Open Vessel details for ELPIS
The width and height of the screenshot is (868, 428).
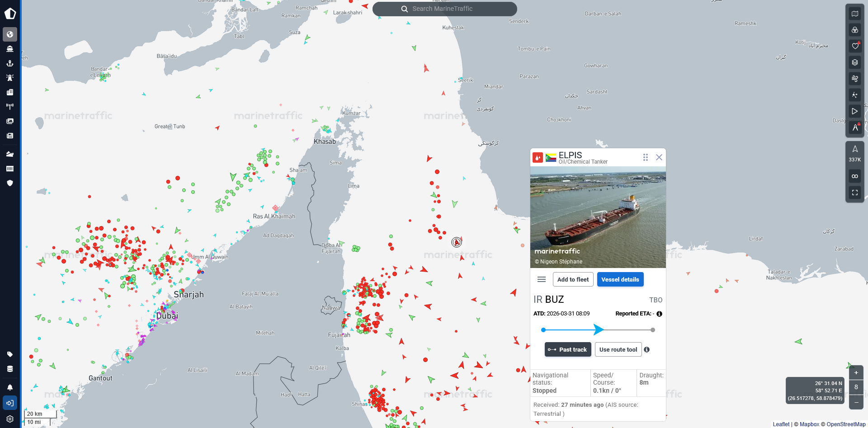click(x=620, y=279)
